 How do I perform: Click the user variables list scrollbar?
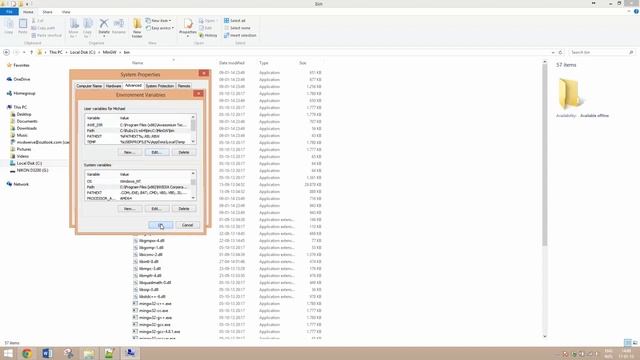(x=193, y=129)
